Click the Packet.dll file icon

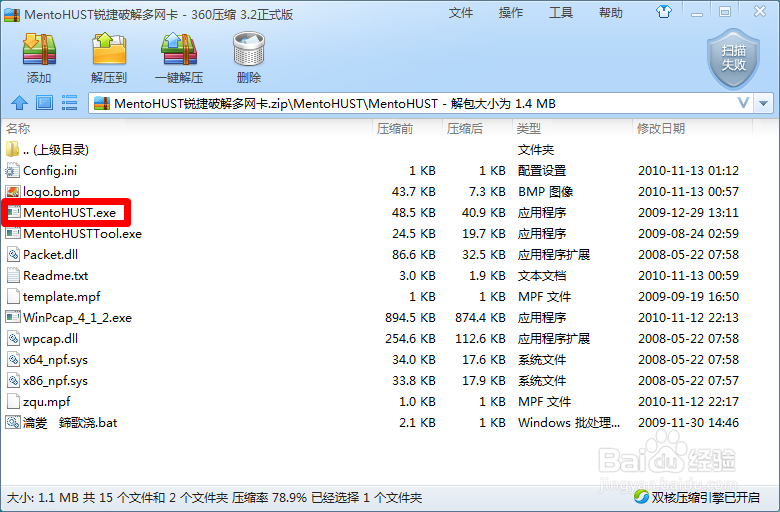click(x=13, y=254)
